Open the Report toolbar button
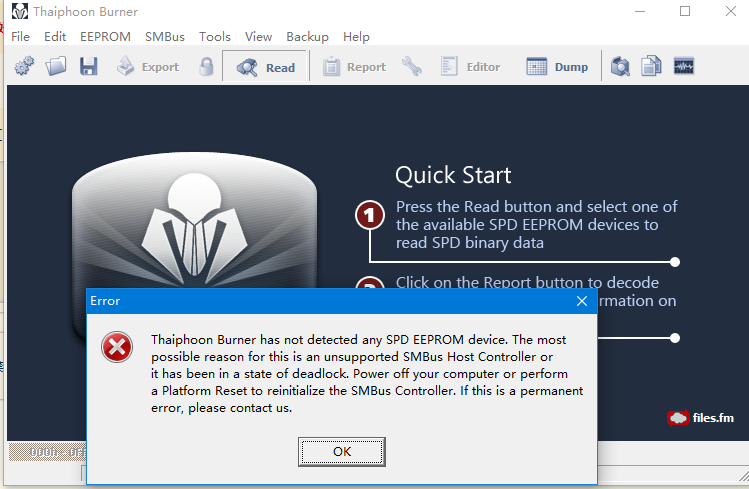The height and width of the screenshot is (489, 749). tap(354, 67)
